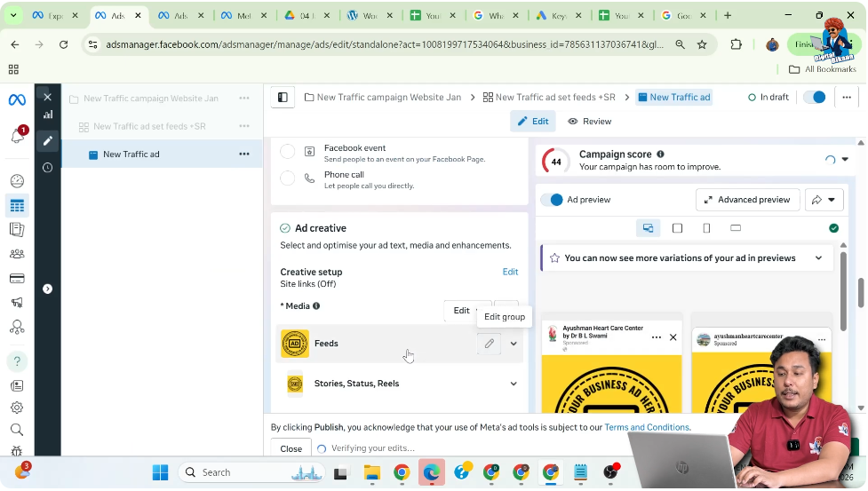Open Billing card icon in left sidebar
The image size is (868, 491).
point(17,278)
